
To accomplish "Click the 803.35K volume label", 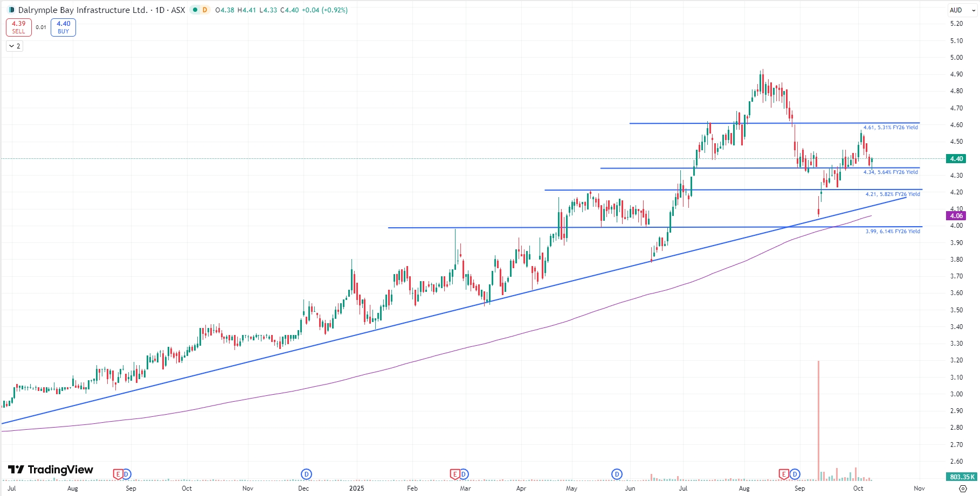I will (x=962, y=477).
